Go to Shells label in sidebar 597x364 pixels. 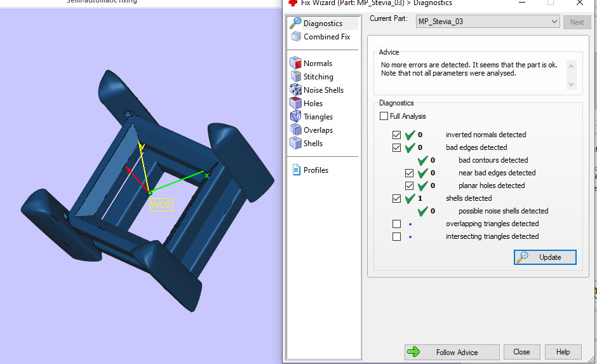pyautogui.click(x=313, y=143)
